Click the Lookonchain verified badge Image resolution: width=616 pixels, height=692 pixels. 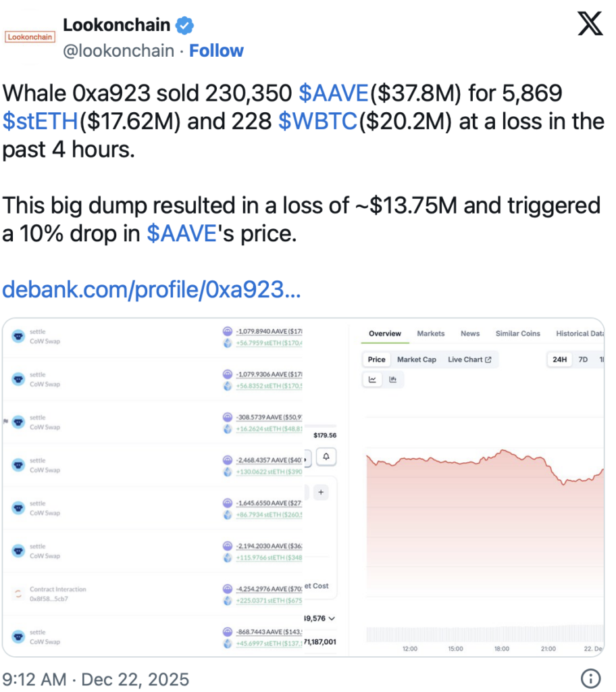coord(184,25)
